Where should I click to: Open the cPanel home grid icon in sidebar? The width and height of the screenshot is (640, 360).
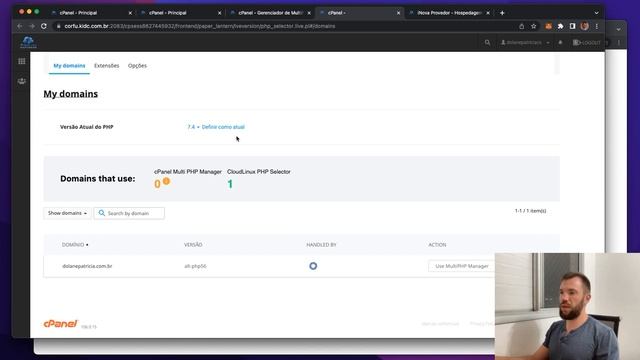pos(22,61)
